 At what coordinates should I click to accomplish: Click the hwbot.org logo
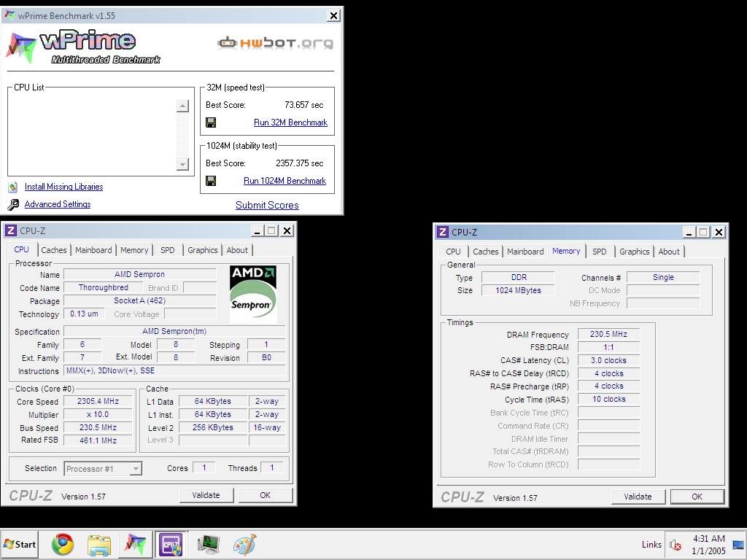click(x=275, y=43)
